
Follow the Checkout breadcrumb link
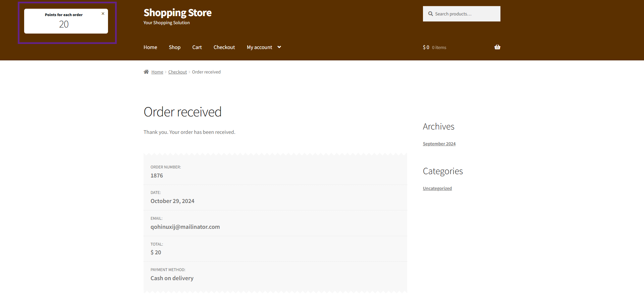click(x=177, y=72)
